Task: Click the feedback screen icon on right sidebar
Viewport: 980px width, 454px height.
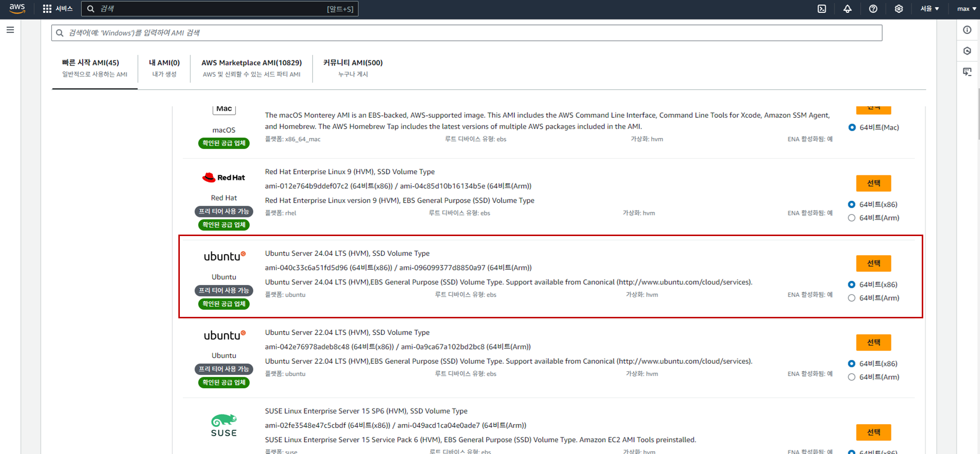Action: (967, 72)
